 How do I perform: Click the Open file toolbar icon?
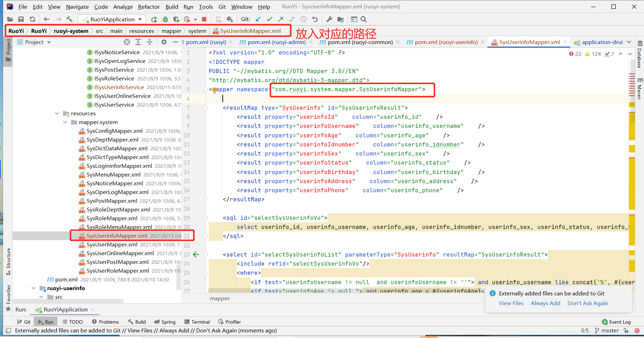tap(10, 19)
